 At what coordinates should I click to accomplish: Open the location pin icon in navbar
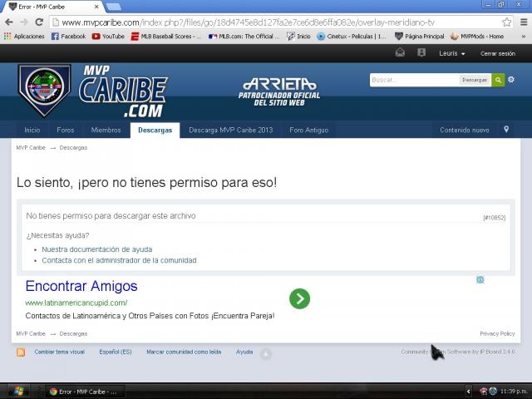[506, 130]
